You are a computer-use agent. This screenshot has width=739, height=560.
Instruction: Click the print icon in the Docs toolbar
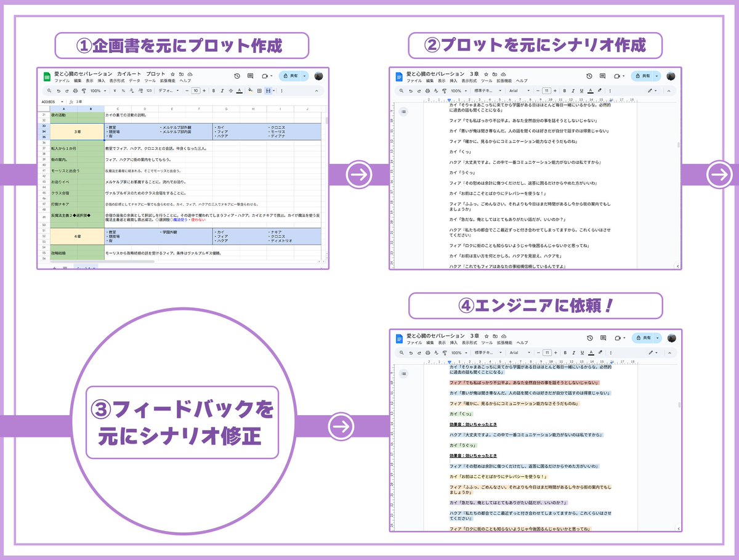tap(426, 91)
